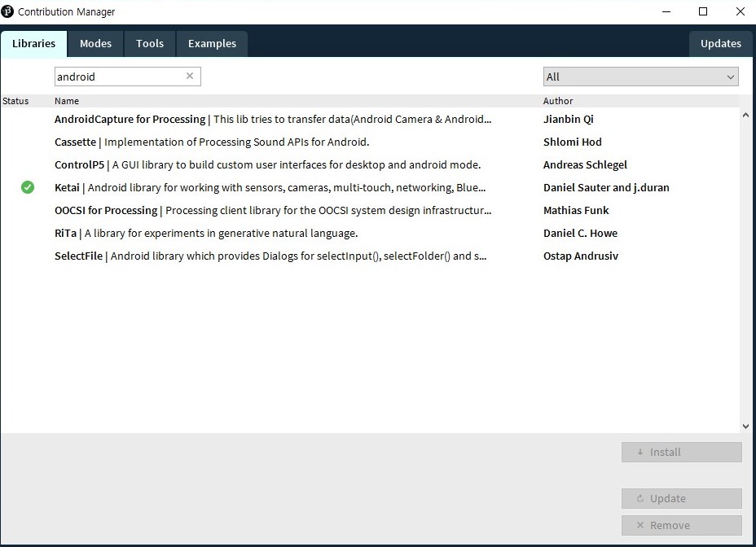Open the Updates tab
756x547 pixels.
(720, 44)
